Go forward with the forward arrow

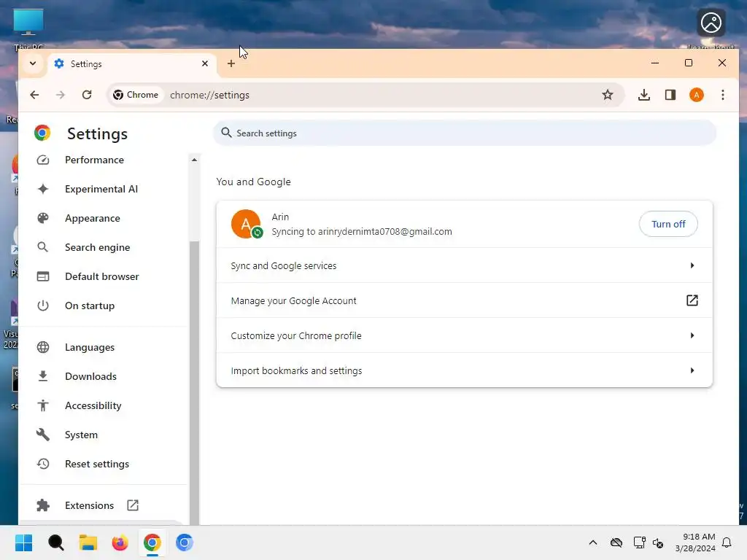pyautogui.click(x=60, y=95)
